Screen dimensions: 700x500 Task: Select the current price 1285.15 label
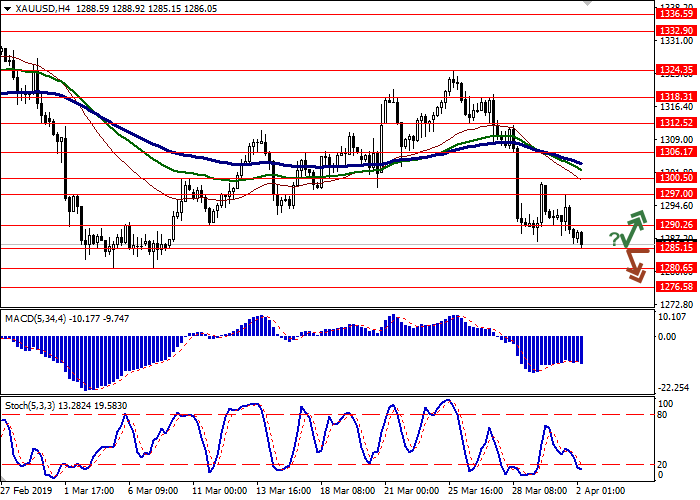676,248
